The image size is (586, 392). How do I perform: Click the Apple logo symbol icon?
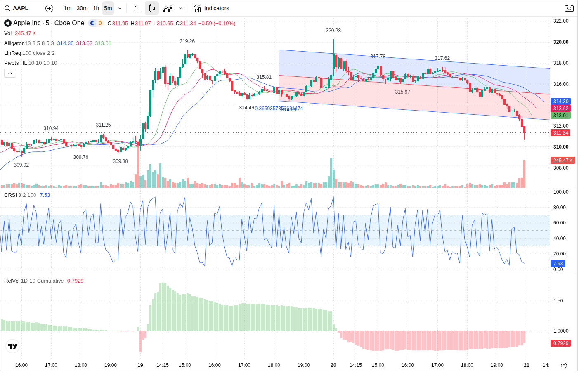[8, 23]
